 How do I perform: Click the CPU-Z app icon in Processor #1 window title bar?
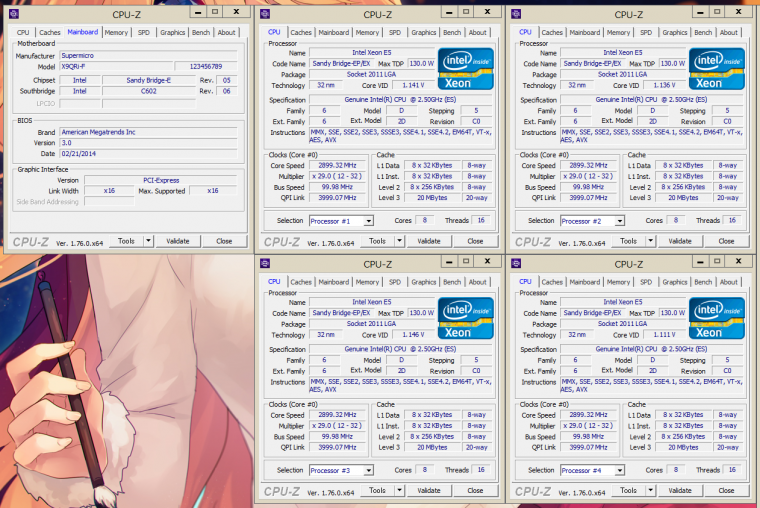265,14
